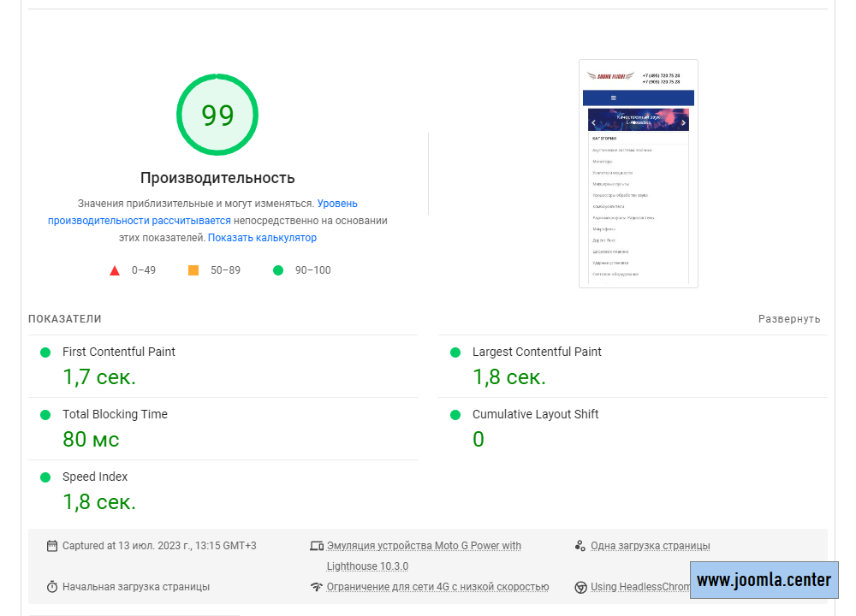Click the Эмуляция устройства Moto G Power text
Screen dimensions: 856x616
point(424,546)
